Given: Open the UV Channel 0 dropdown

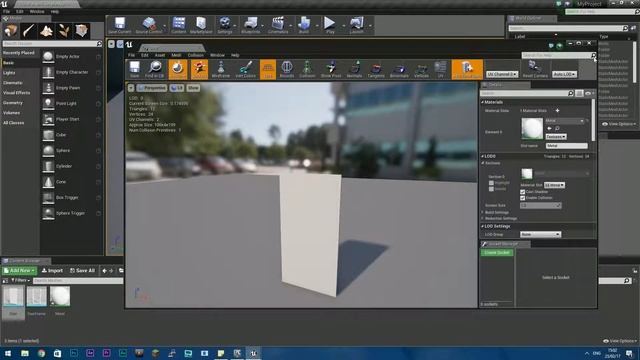Looking at the screenshot, I should pyautogui.click(x=502, y=74).
